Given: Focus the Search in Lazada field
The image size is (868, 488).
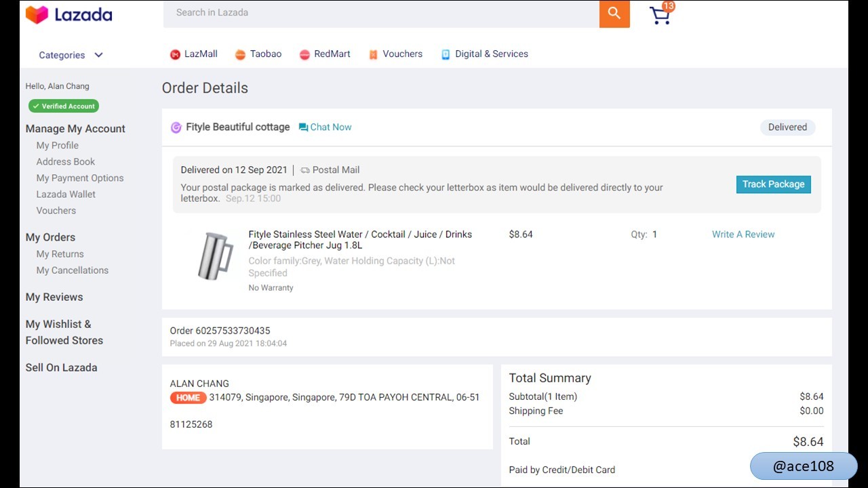Looking at the screenshot, I should [x=381, y=14].
